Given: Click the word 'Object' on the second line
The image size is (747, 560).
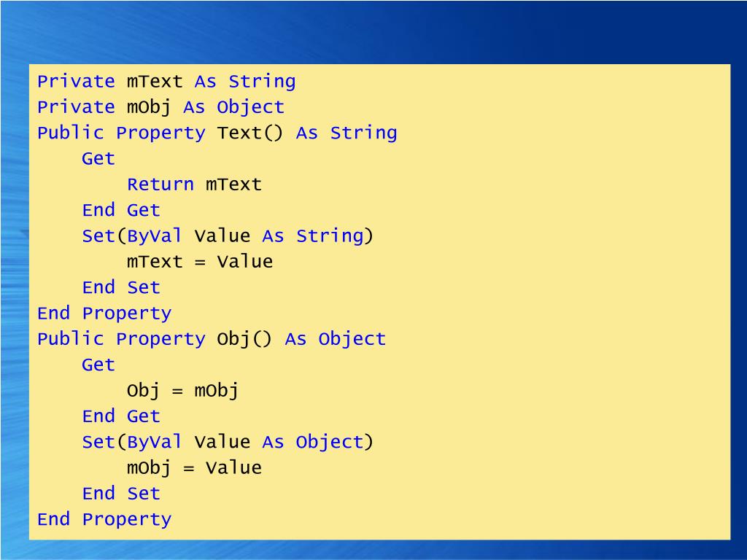Looking at the screenshot, I should [251, 108].
